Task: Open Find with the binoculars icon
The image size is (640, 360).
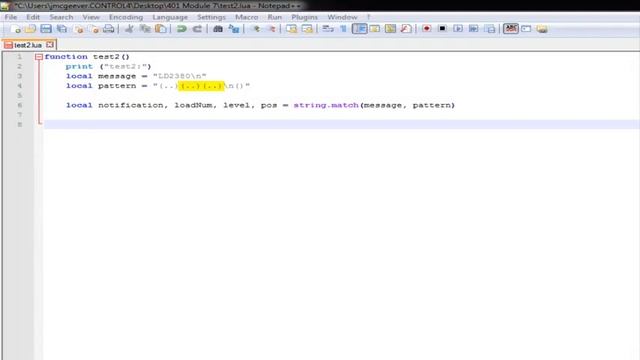Action: (x=218, y=29)
